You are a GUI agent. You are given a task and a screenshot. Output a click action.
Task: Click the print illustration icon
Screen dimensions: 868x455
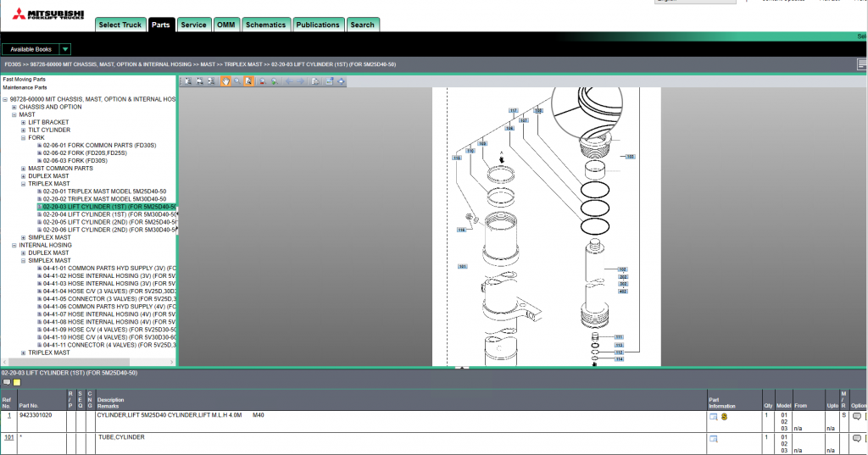point(315,81)
